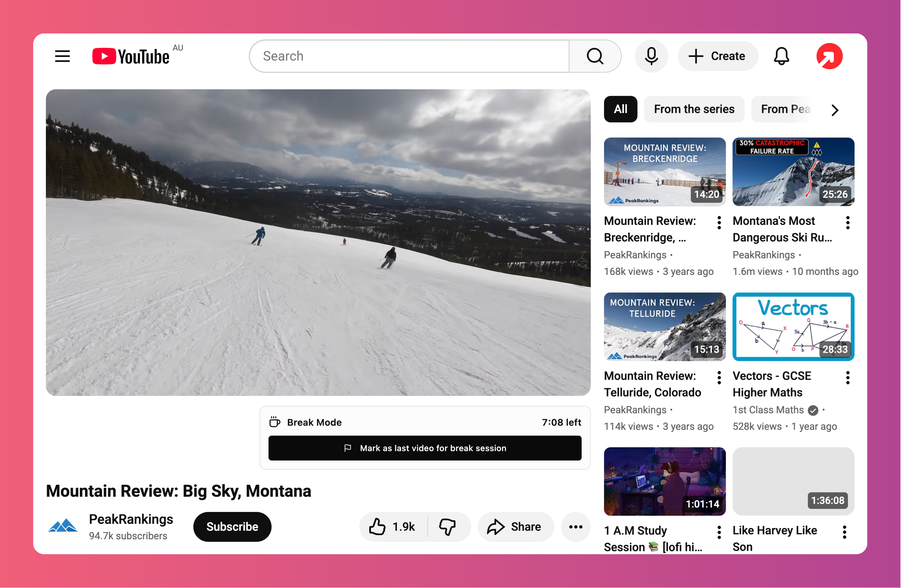This screenshot has height=588, width=901.
Task: Select the 'All' filter chip
Action: click(620, 110)
